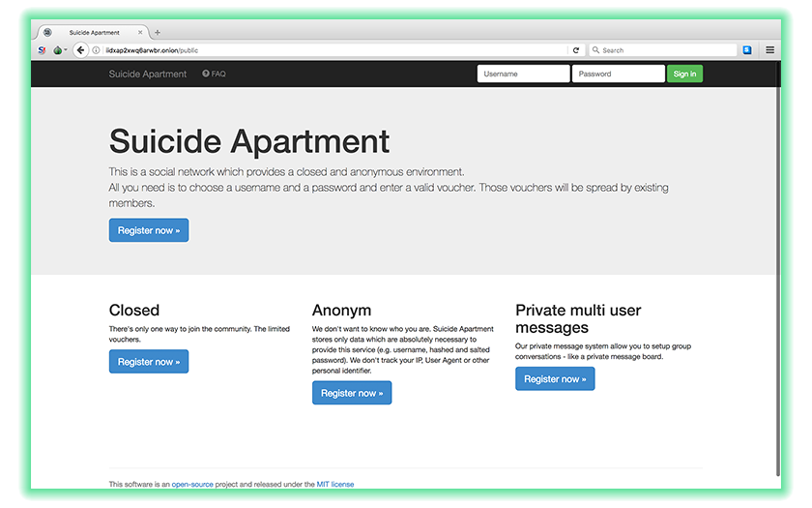Focus the Username input field
Screen dimensions: 812x508
[x=523, y=74]
